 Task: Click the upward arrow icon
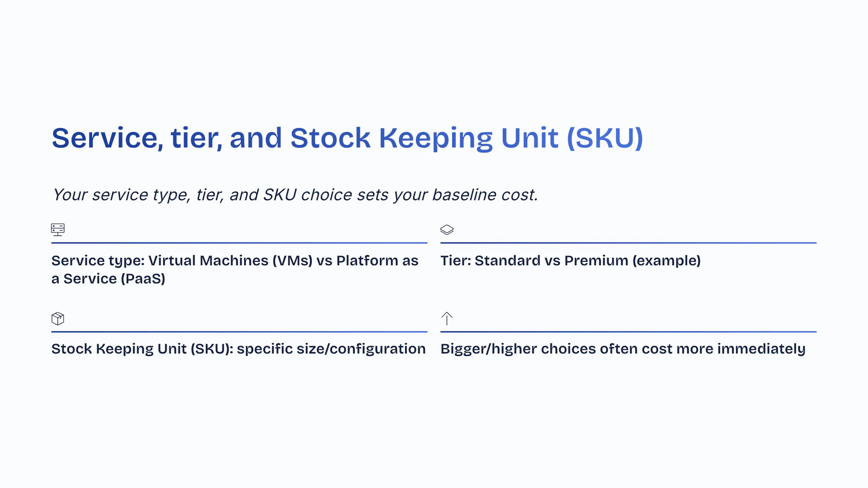click(x=447, y=319)
